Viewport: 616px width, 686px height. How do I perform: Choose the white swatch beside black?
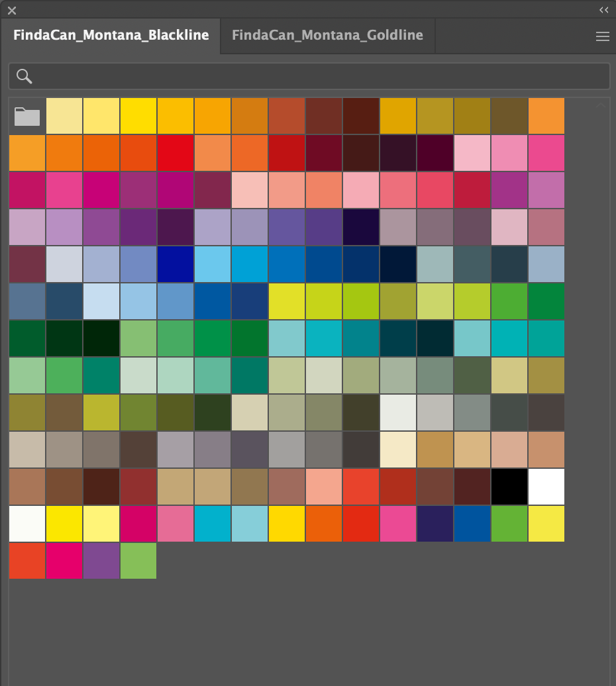(x=546, y=487)
